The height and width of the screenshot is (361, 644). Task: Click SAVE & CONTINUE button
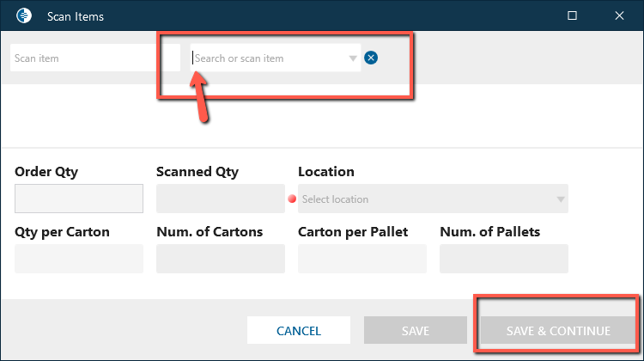coord(558,331)
